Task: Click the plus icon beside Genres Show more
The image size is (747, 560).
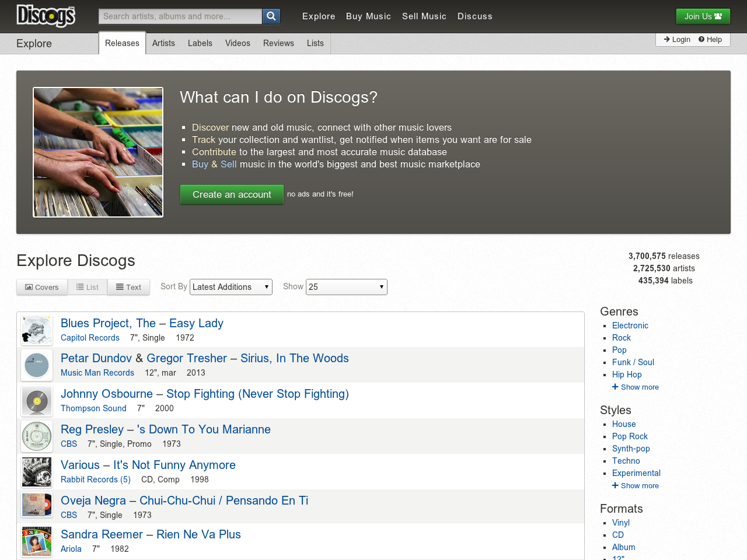Action: [615, 387]
